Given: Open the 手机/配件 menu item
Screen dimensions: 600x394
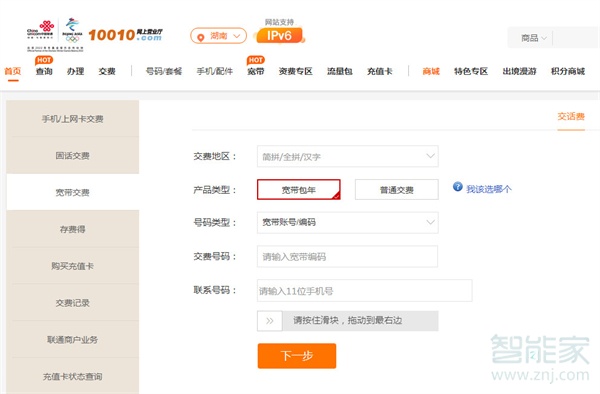Looking at the screenshot, I should (215, 71).
